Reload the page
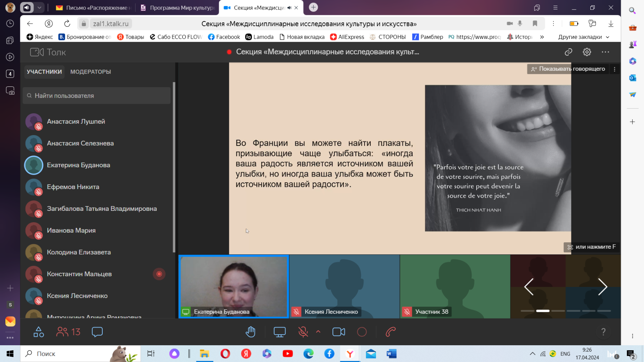 [67, 24]
